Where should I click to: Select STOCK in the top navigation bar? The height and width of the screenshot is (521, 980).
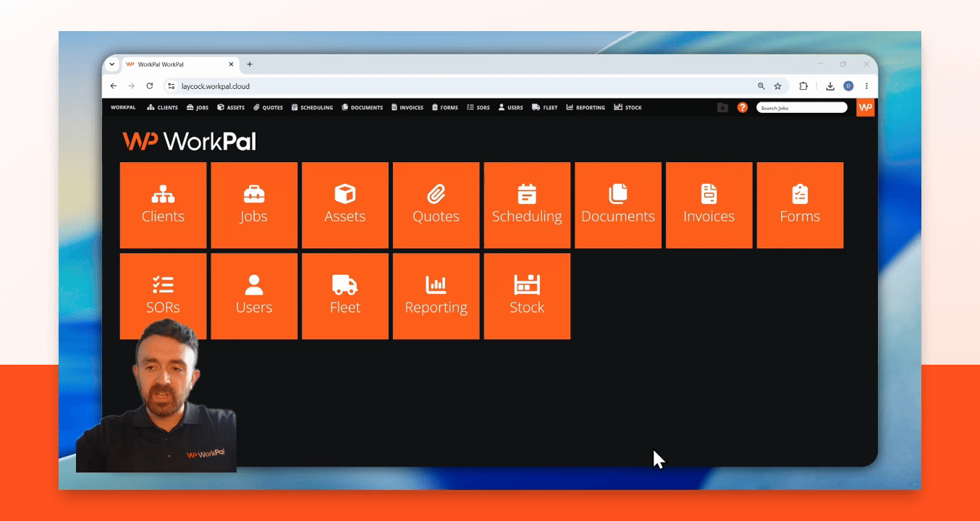pos(628,108)
